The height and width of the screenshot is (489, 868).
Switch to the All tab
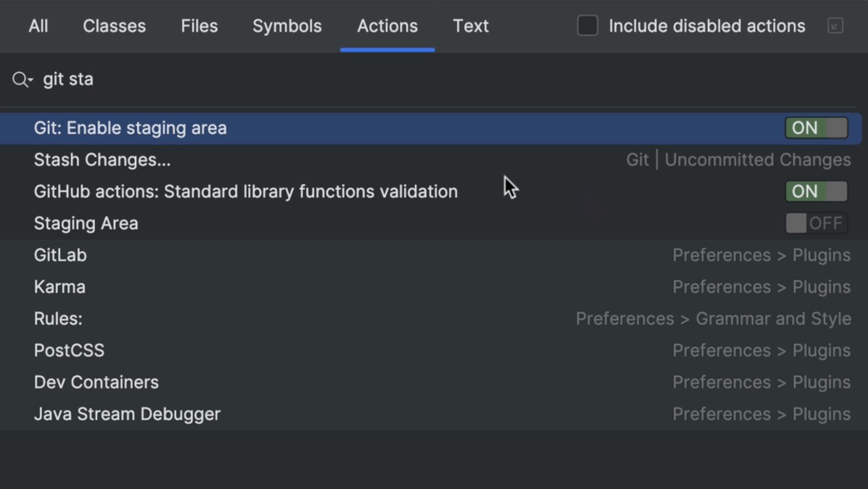(x=38, y=26)
